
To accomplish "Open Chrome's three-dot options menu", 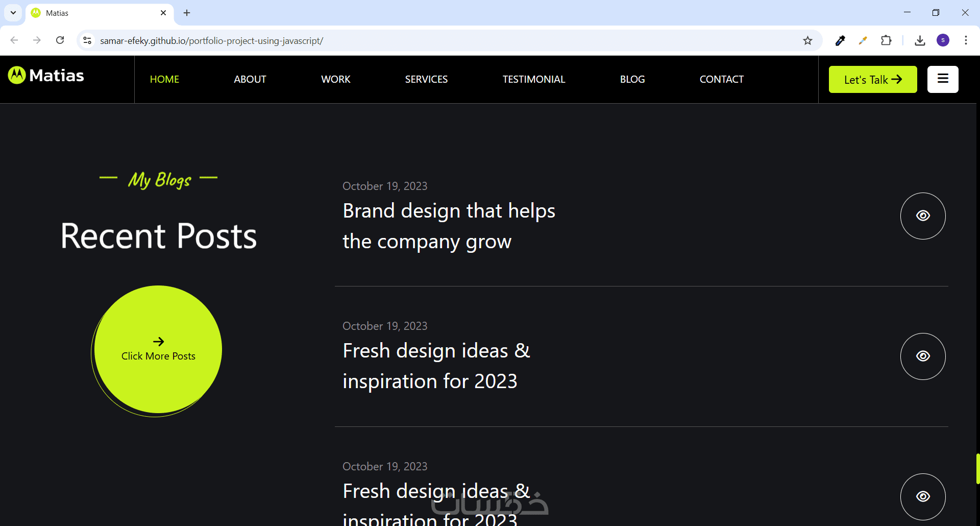I will click(966, 41).
